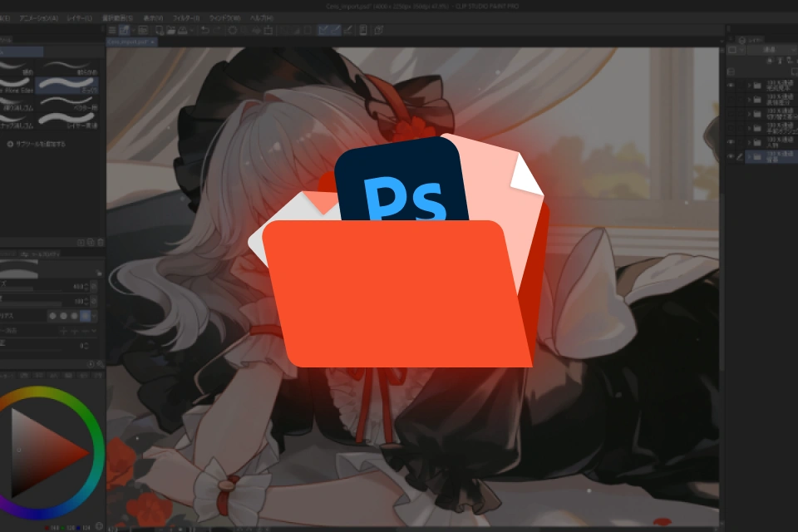Hide the 人物 layer folder
This screenshot has width=798, height=532.
[731, 142]
